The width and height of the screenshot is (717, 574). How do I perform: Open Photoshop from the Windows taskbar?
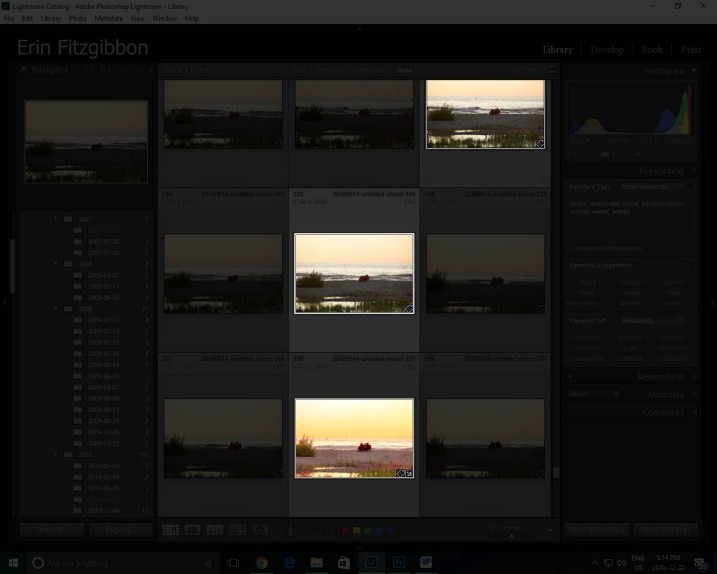(x=399, y=563)
